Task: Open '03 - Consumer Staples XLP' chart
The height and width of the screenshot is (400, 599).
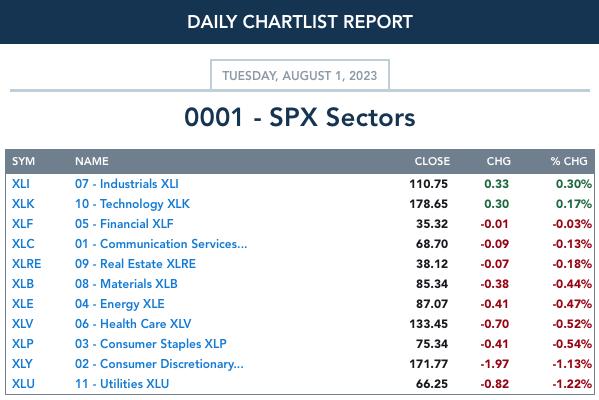Action: 151,343
